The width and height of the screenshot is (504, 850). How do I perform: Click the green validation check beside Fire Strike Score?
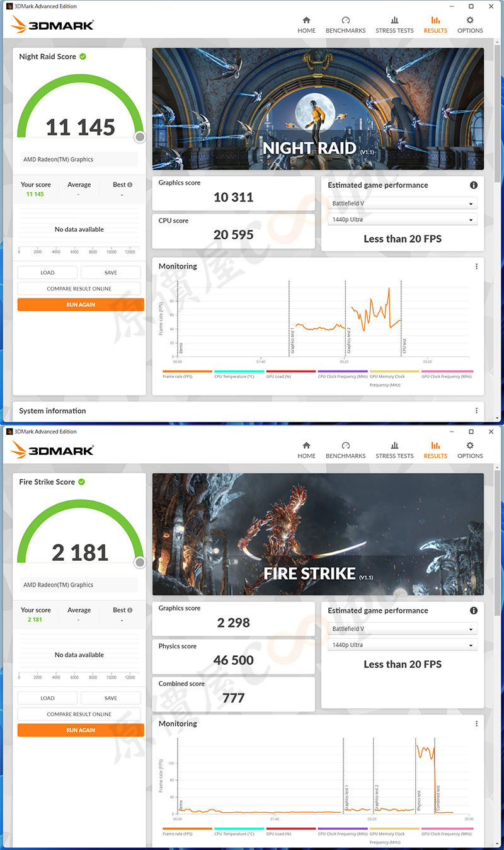tap(81, 482)
